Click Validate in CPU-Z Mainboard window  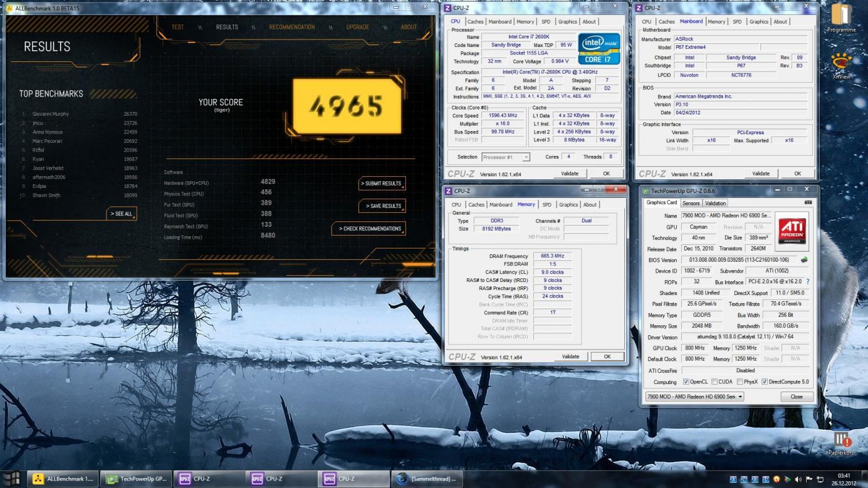tap(760, 174)
